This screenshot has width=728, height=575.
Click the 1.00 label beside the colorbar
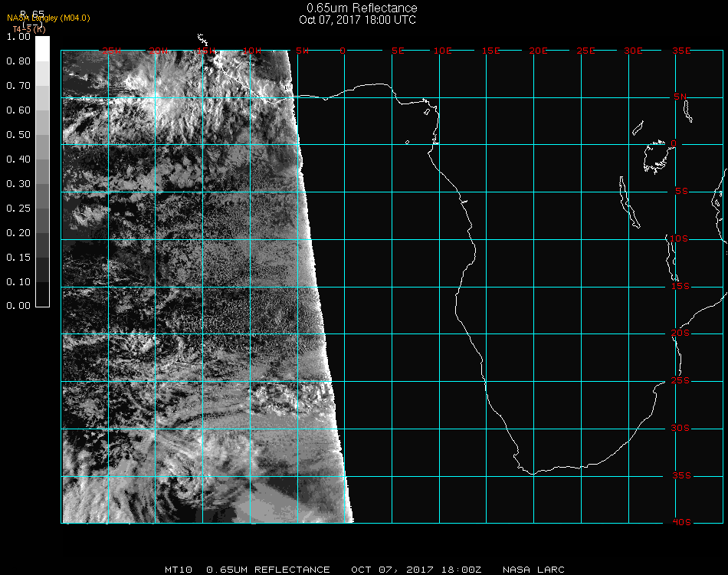[18, 36]
